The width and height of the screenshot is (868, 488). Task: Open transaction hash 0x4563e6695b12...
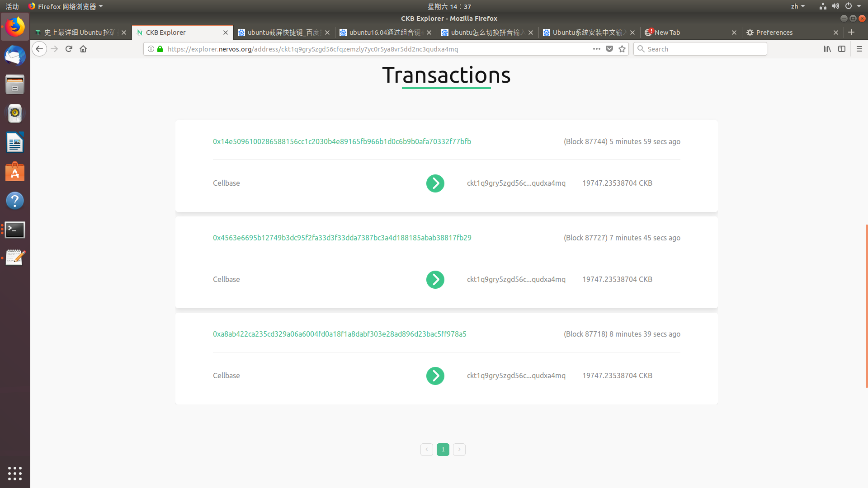(342, 238)
